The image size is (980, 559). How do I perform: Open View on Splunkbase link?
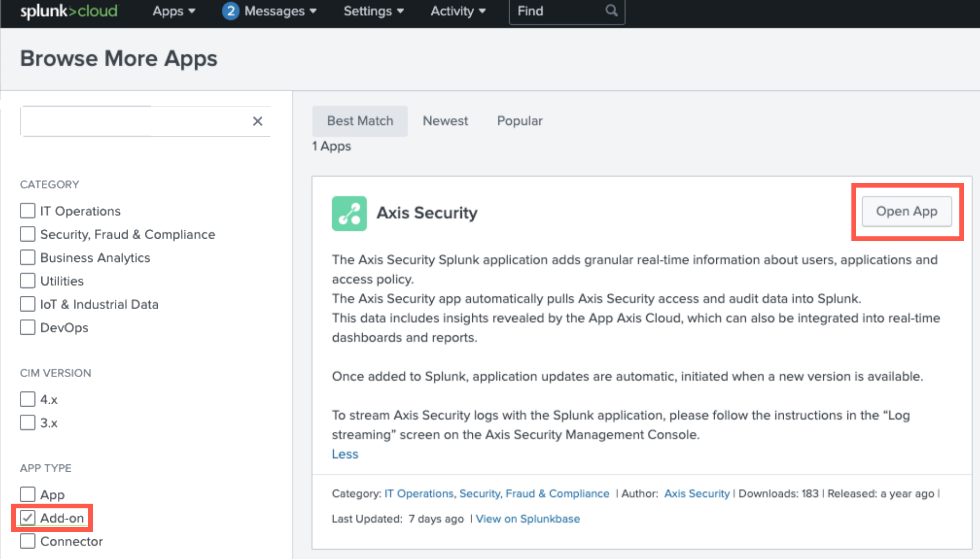coord(528,519)
